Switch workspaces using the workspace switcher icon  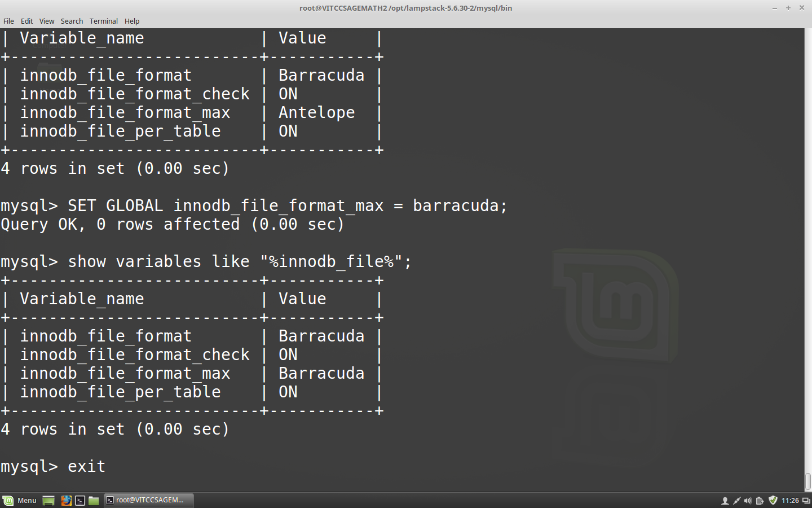point(806,500)
